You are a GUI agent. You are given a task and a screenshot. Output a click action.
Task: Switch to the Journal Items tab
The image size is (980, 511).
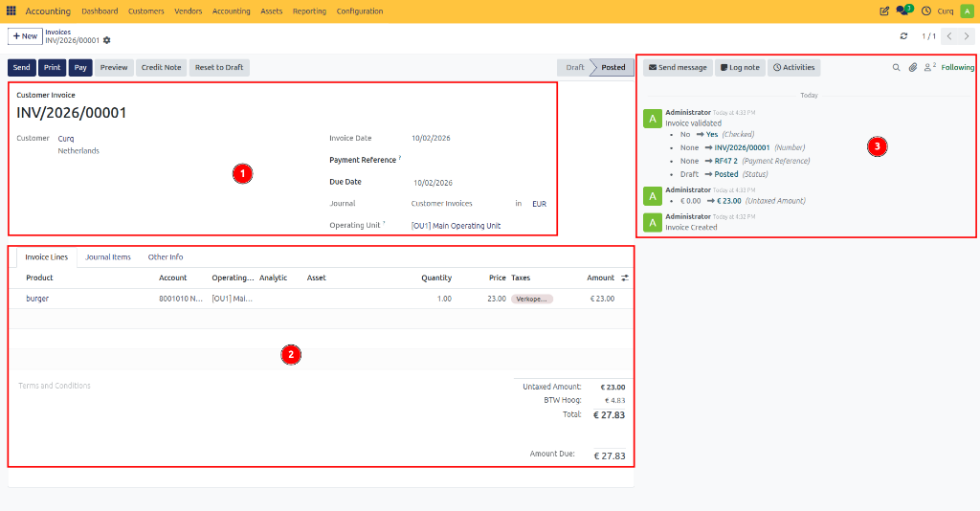[x=108, y=256]
